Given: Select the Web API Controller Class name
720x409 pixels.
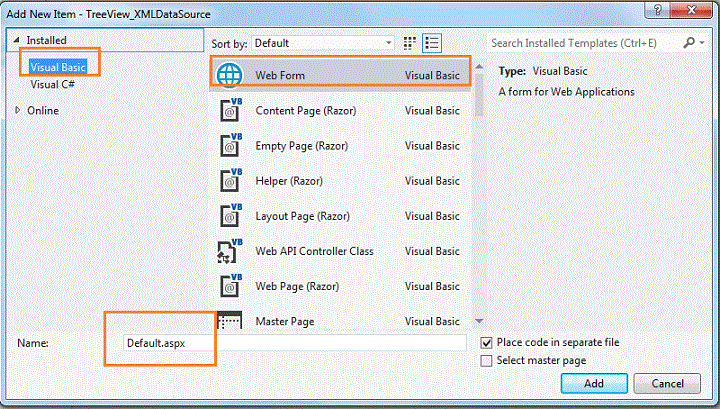Looking at the screenshot, I should [x=315, y=251].
